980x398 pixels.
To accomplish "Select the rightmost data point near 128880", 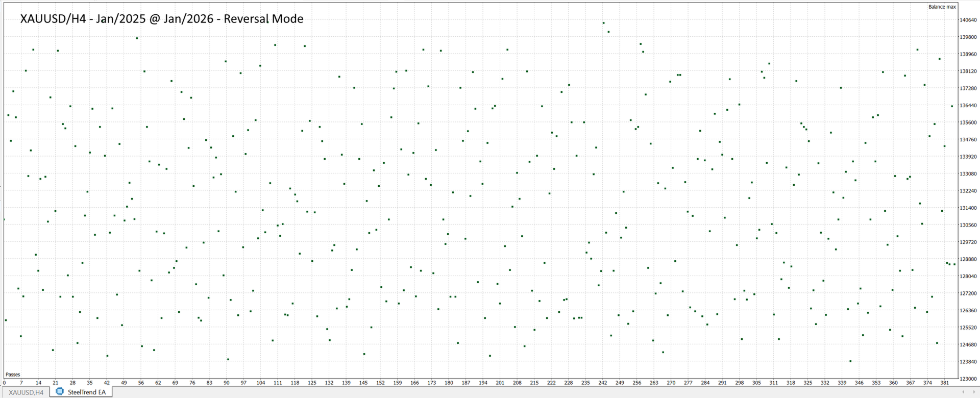I will tap(954, 264).
